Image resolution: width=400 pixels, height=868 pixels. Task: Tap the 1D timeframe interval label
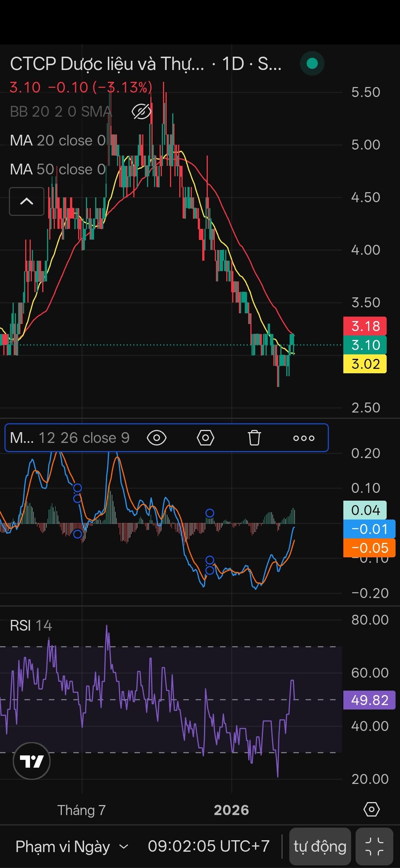pyautogui.click(x=233, y=64)
